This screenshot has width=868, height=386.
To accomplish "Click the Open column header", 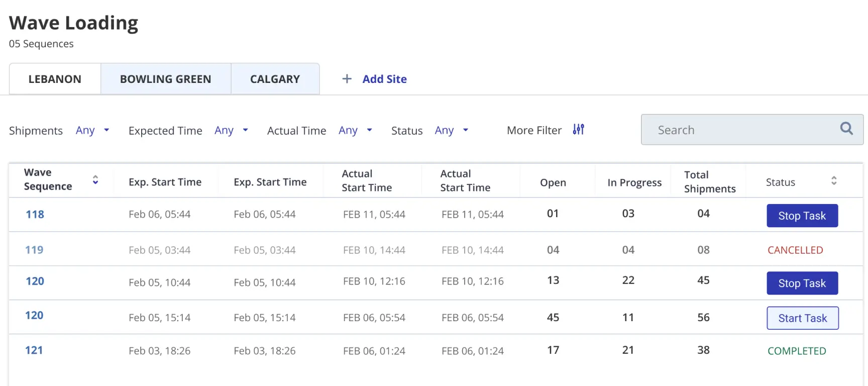I will tap(553, 182).
